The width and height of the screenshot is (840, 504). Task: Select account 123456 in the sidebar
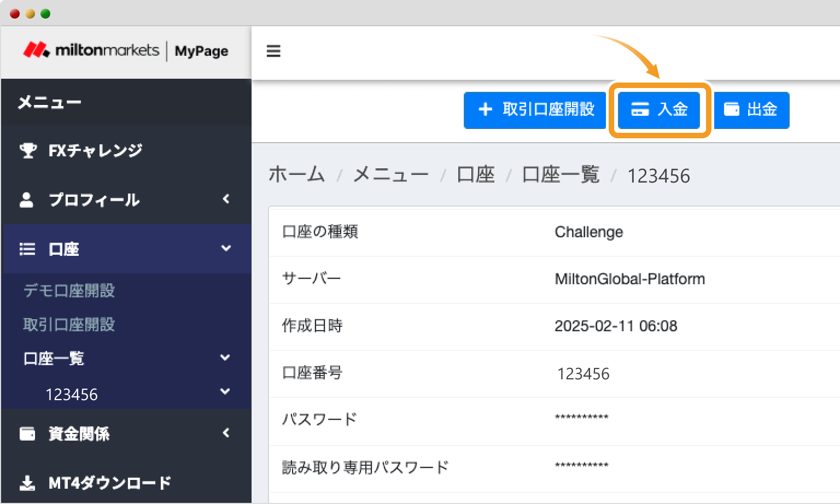coord(72,395)
